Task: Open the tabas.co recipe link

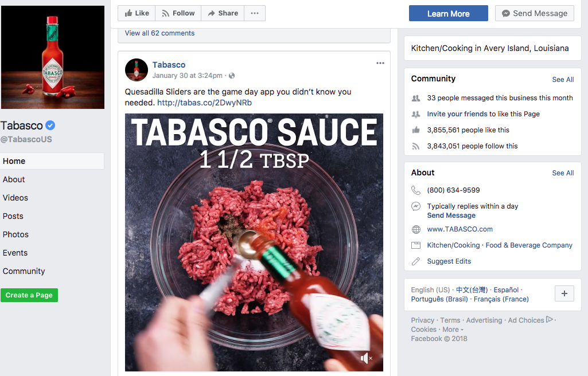Action: click(x=204, y=103)
